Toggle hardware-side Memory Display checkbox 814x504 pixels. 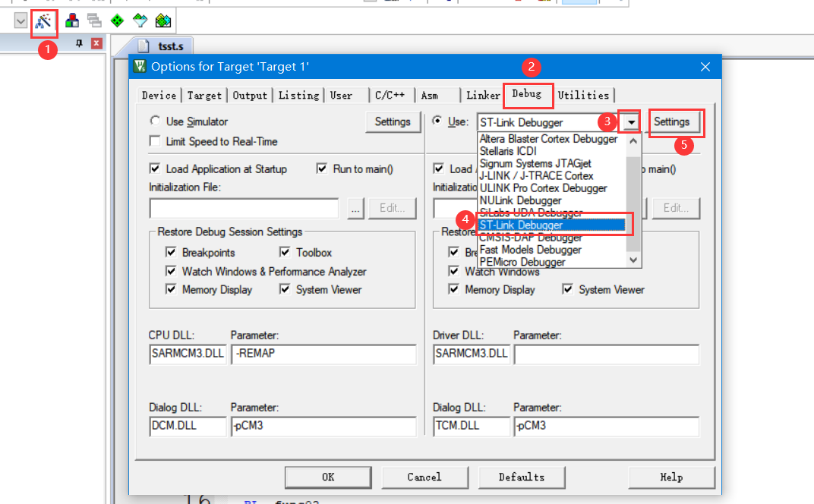click(x=454, y=289)
